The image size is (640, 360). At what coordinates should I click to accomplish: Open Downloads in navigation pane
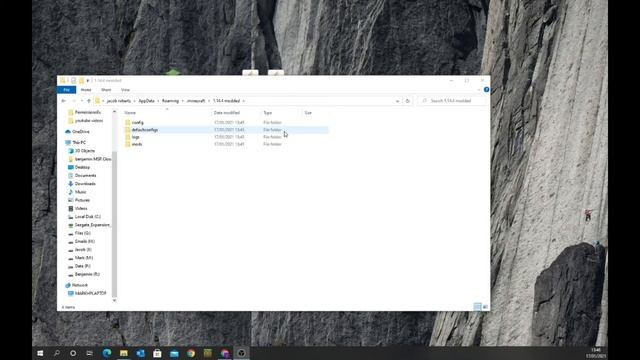click(x=82, y=184)
